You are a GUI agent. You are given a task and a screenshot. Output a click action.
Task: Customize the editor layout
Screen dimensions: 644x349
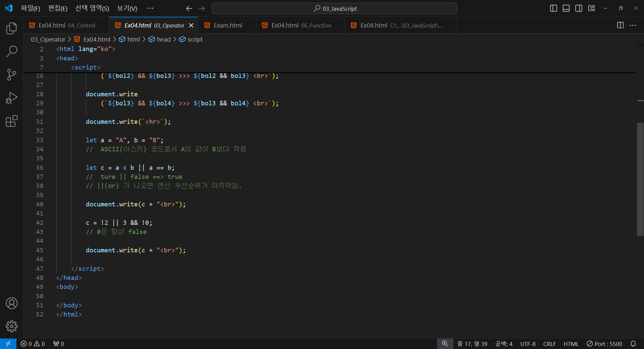(x=591, y=8)
